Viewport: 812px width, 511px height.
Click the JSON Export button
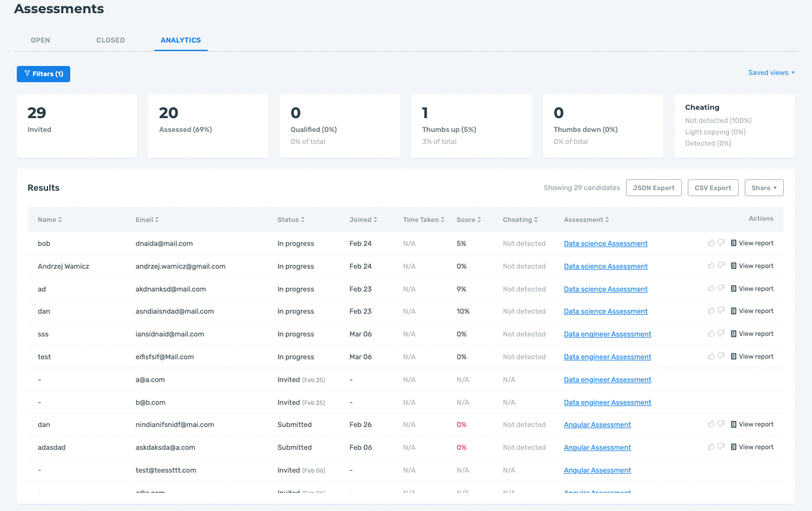654,188
